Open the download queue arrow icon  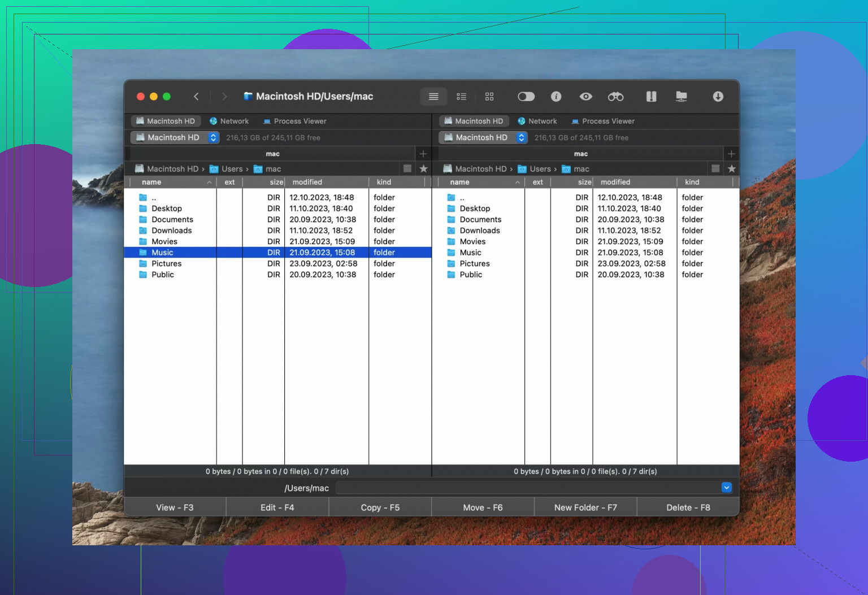click(718, 97)
